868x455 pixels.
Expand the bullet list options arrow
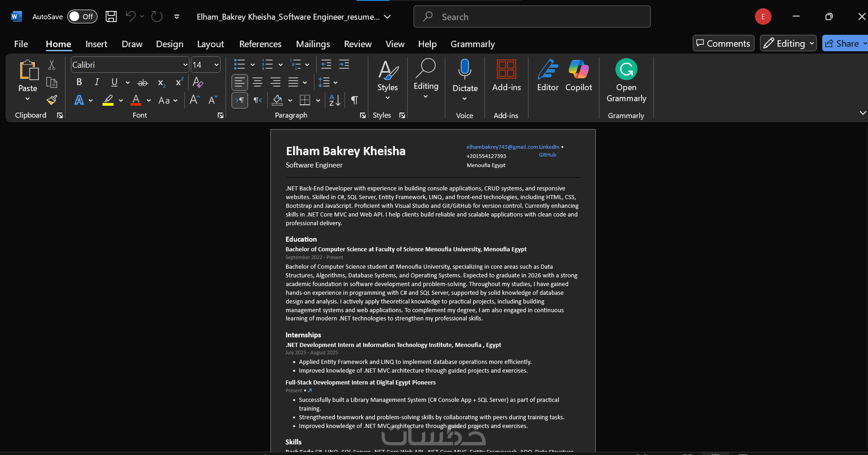pos(253,65)
